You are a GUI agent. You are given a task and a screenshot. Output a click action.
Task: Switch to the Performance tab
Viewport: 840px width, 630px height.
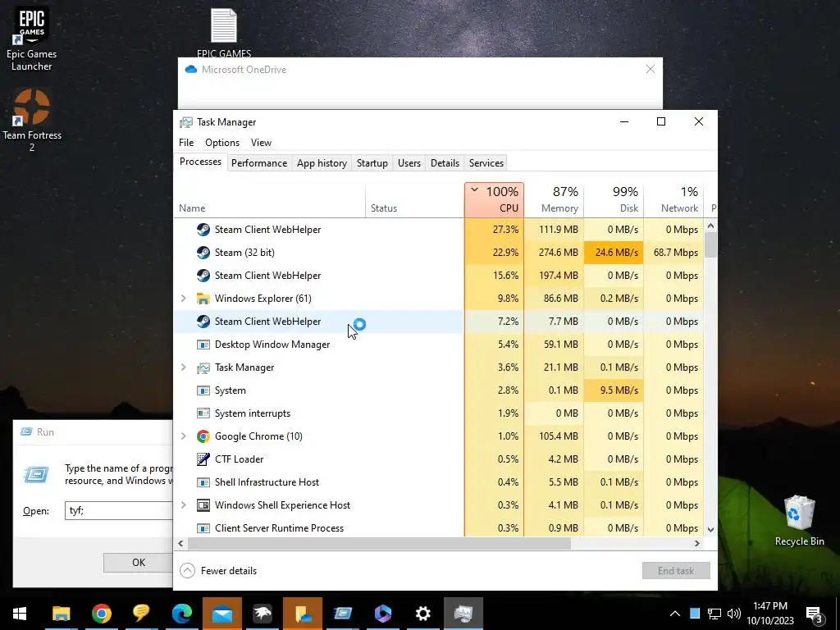click(x=259, y=163)
